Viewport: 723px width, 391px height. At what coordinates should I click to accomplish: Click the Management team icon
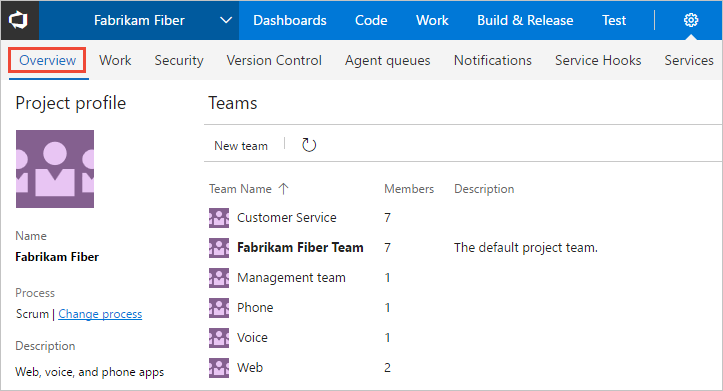[x=219, y=278]
